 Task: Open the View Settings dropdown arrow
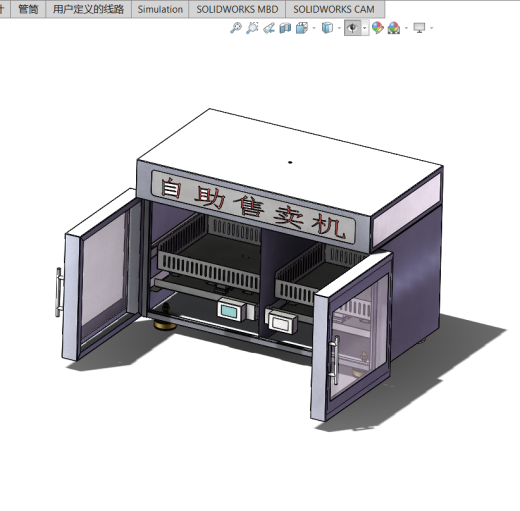point(432,28)
